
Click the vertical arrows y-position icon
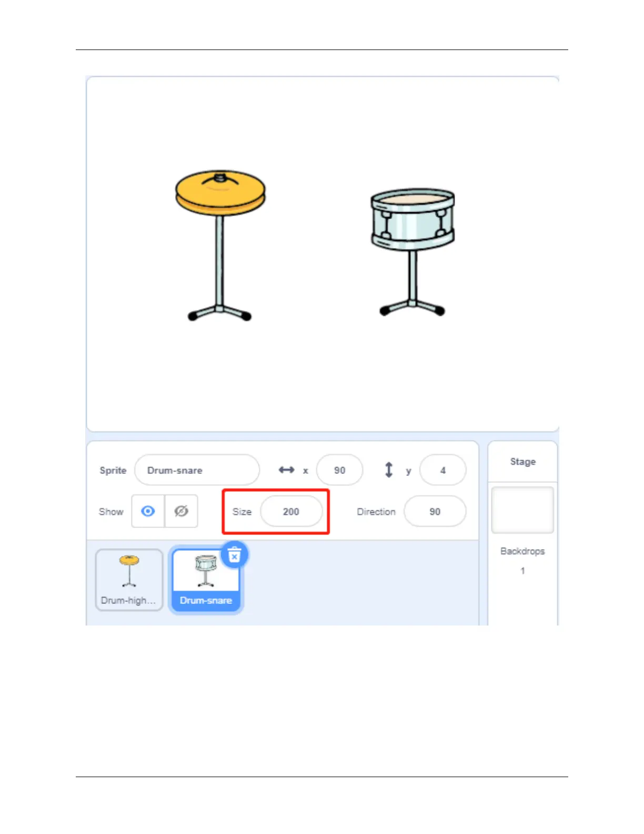pyautogui.click(x=389, y=470)
